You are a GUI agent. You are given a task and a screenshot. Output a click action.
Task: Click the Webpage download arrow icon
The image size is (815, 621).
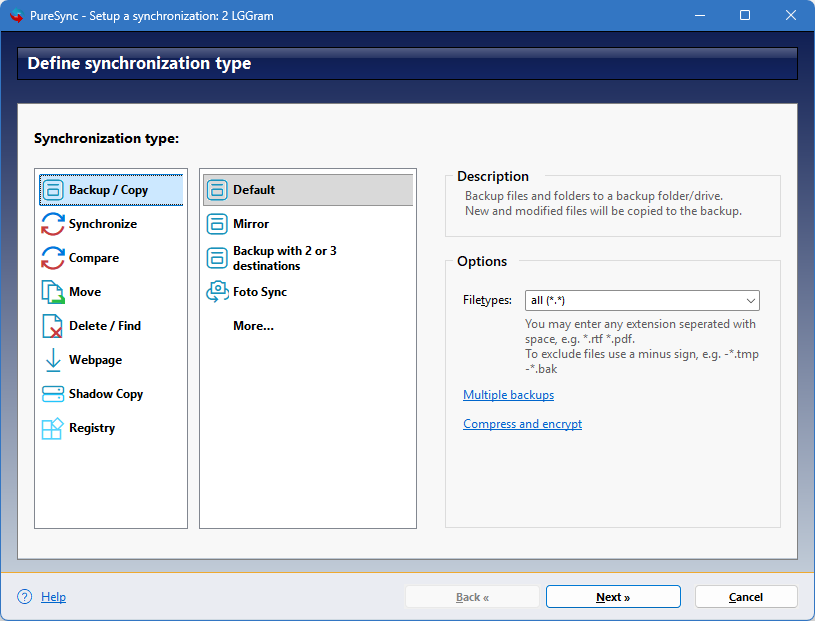click(x=53, y=360)
